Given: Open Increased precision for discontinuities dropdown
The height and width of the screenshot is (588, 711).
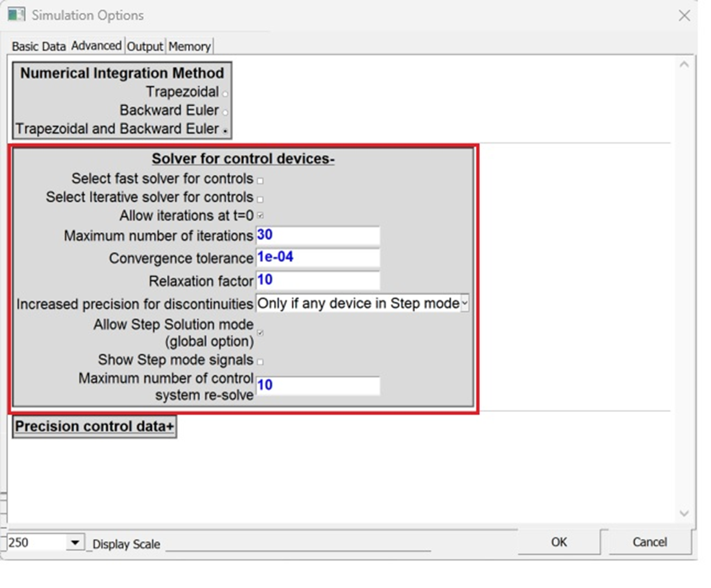Looking at the screenshot, I should [464, 303].
